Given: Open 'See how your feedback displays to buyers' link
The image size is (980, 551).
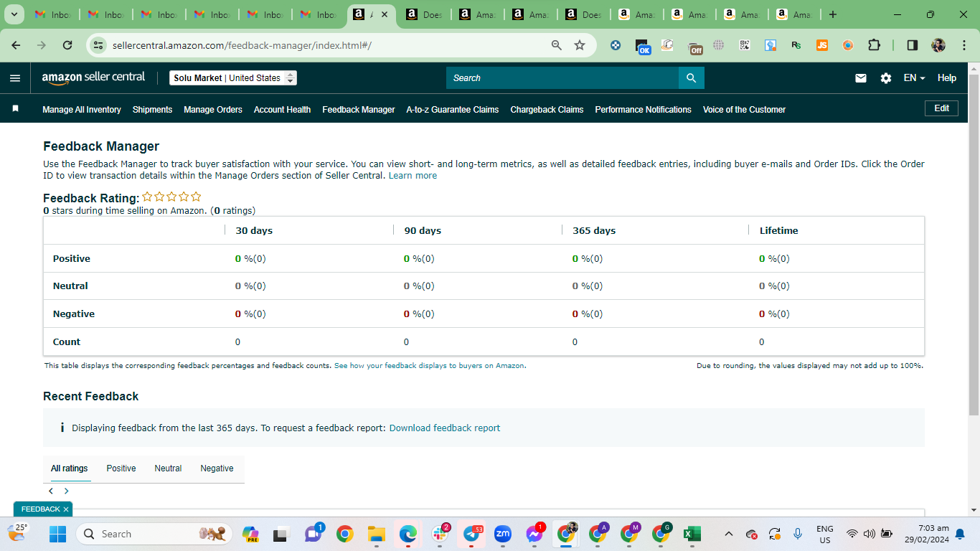Looking at the screenshot, I should point(429,366).
